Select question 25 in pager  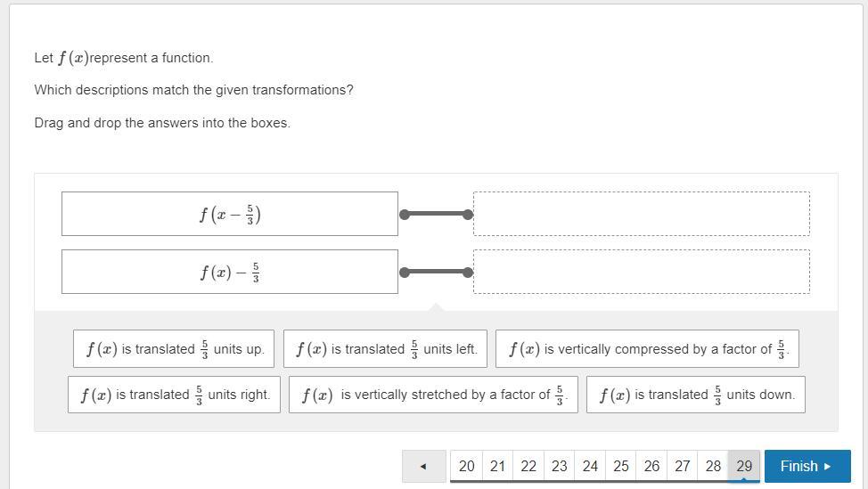[621, 466]
